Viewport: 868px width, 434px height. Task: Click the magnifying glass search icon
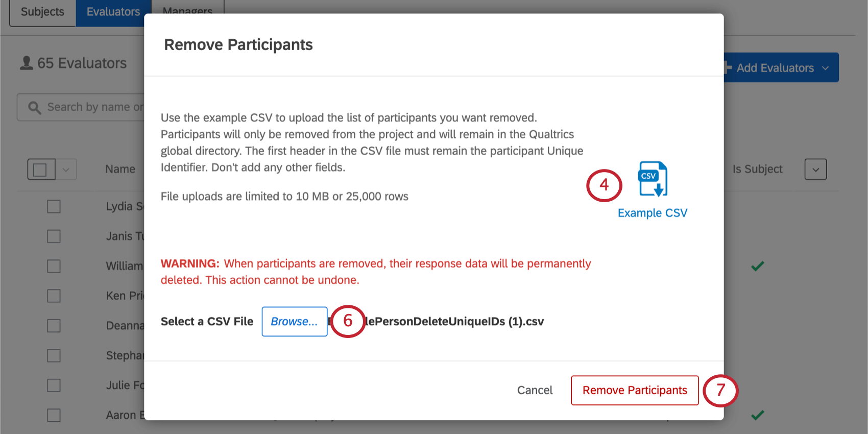click(x=34, y=107)
